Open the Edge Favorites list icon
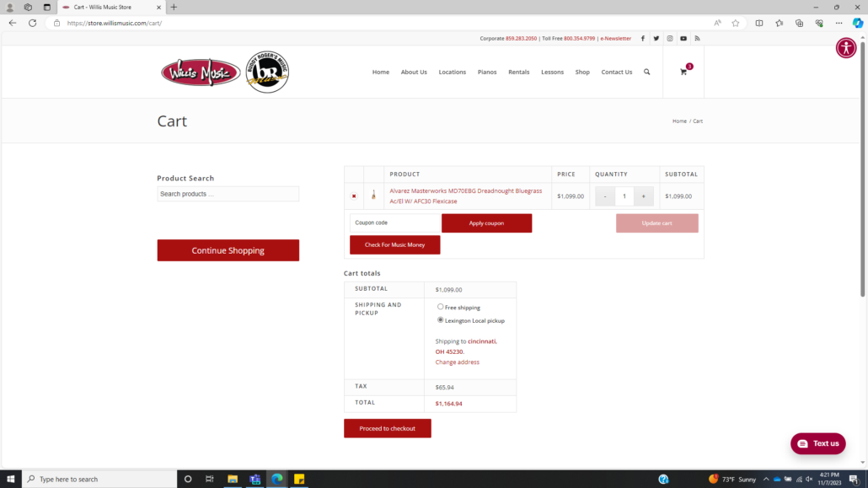Screen dimensions: 868x488 coord(780,24)
